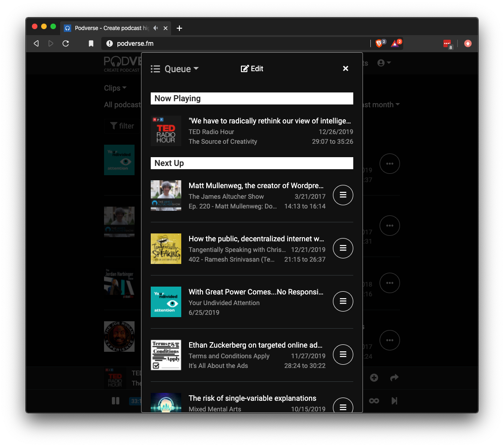Click the Edit pencil icon for the queue
504x447 pixels.
[245, 68]
